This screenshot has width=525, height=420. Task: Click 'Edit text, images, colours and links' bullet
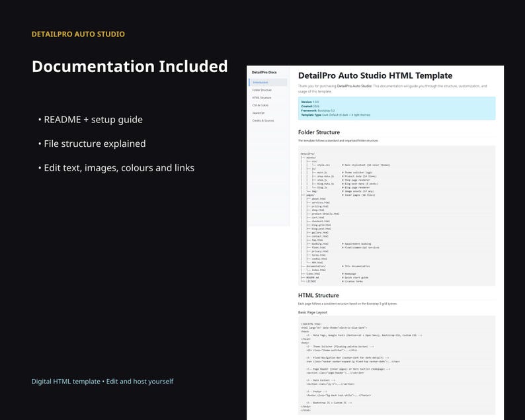point(116,168)
